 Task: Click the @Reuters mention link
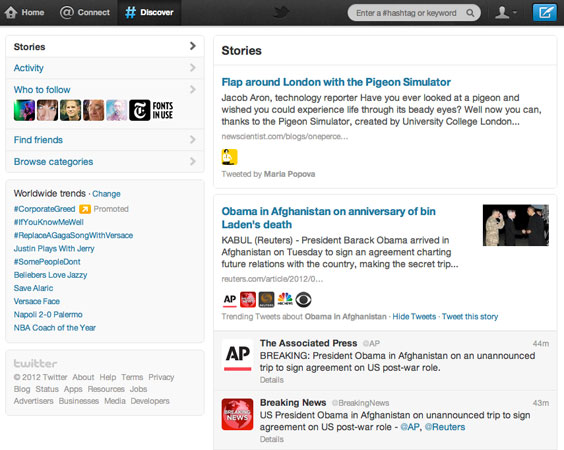click(x=445, y=427)
